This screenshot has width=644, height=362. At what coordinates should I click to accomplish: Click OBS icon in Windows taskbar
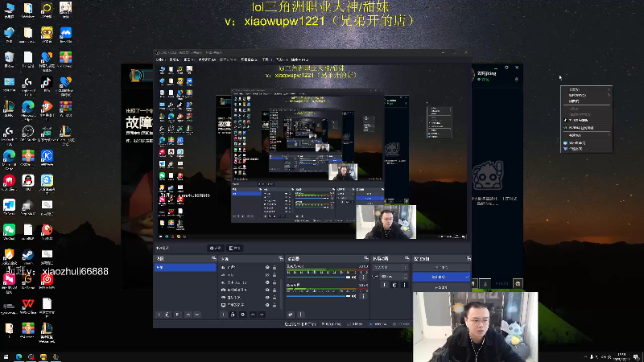tap(31, 356)
